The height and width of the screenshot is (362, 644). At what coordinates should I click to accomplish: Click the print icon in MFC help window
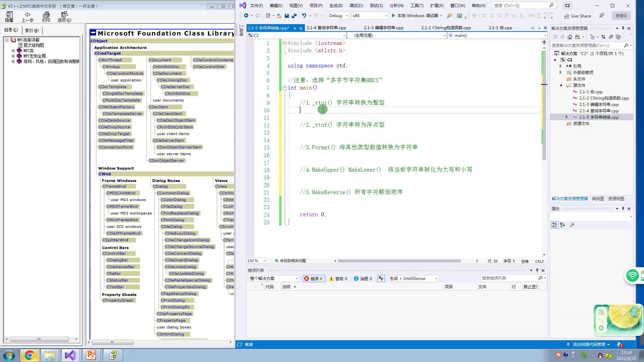click(46, 17)
